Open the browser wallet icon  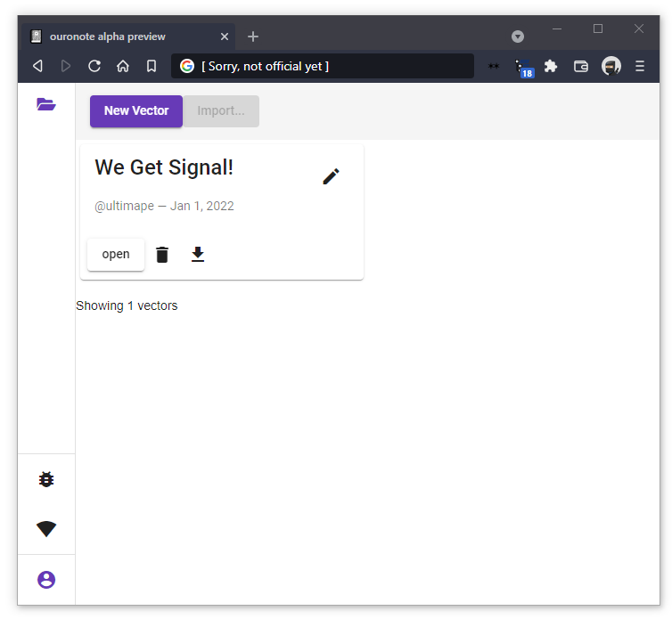pyautogui.click(x=581, y=66)
